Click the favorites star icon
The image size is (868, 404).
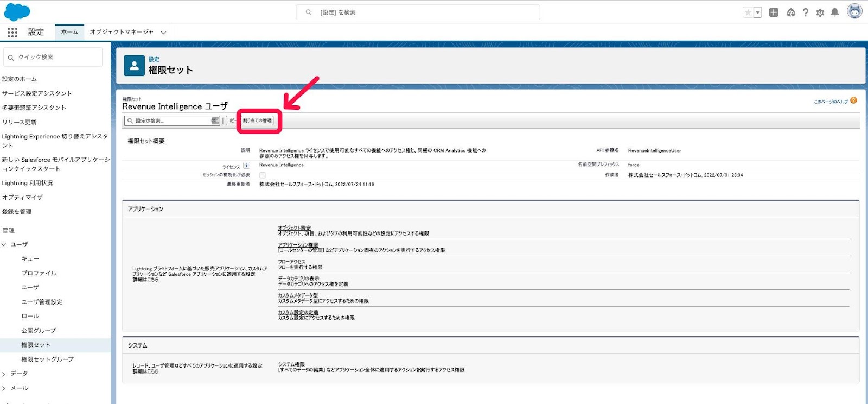[748, 12]
